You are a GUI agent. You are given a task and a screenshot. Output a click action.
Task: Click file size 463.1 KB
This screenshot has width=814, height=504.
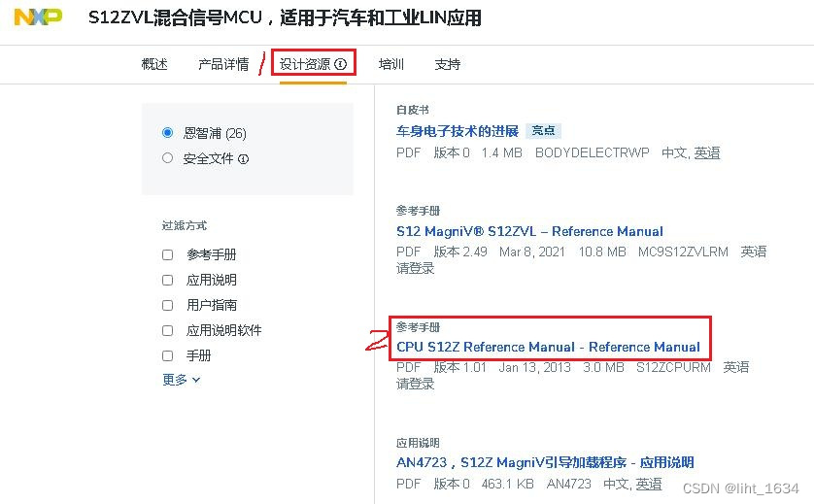508,484
